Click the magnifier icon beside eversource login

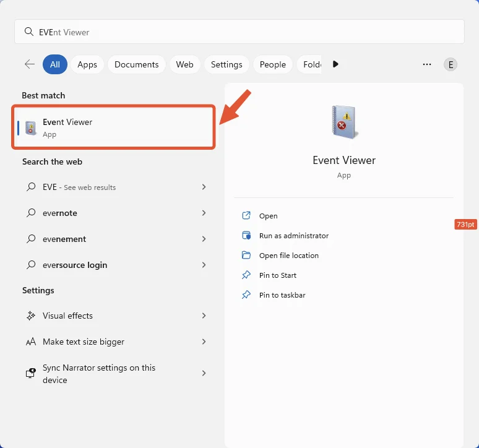pyautogui.click(x=31, y=265)
